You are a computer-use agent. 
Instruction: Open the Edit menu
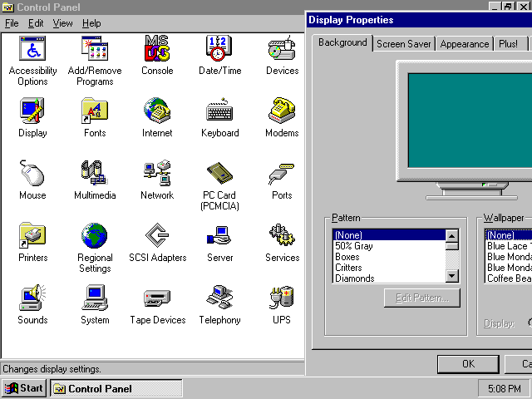(x=36, y=23)
